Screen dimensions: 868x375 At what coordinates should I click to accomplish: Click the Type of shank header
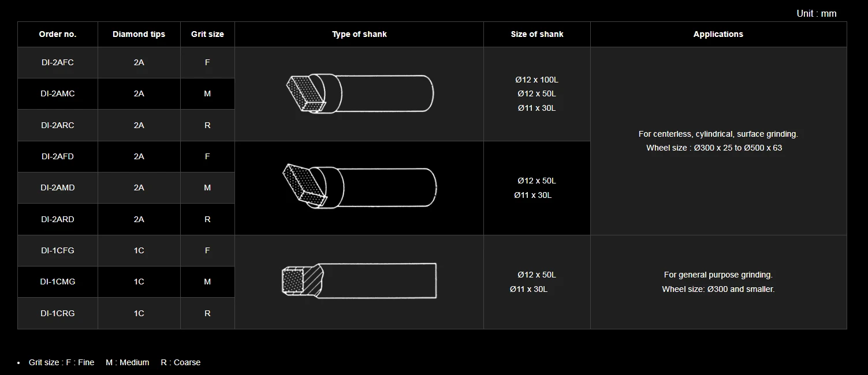359,34
